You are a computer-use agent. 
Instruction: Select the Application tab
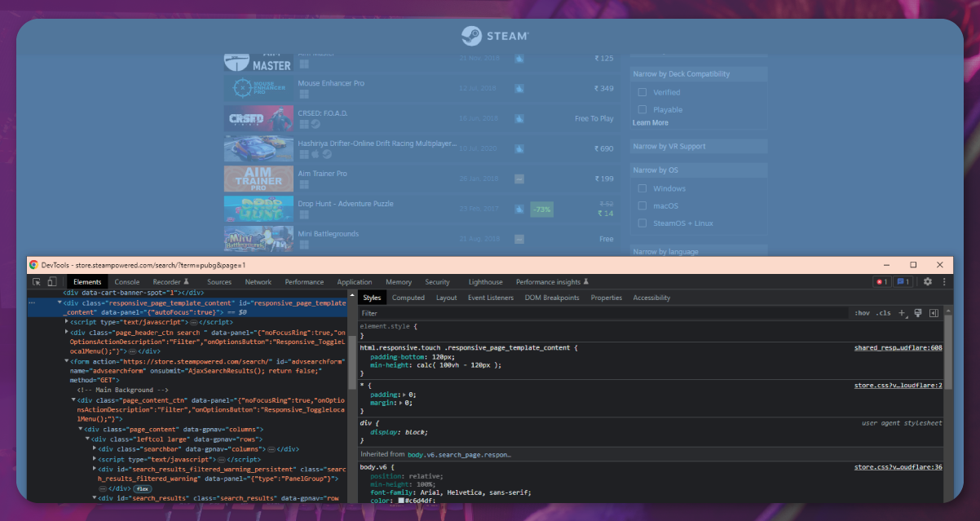[x=355, y=282]
